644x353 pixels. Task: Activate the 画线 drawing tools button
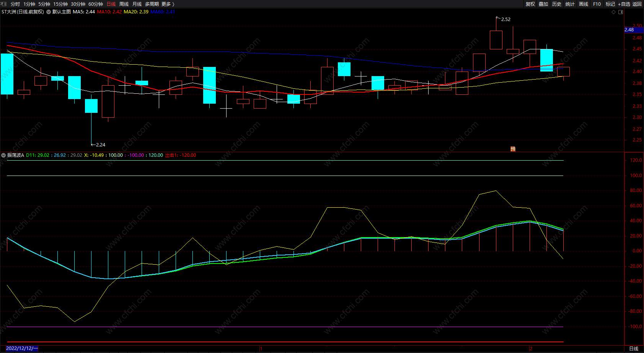(x=584, y=4)
